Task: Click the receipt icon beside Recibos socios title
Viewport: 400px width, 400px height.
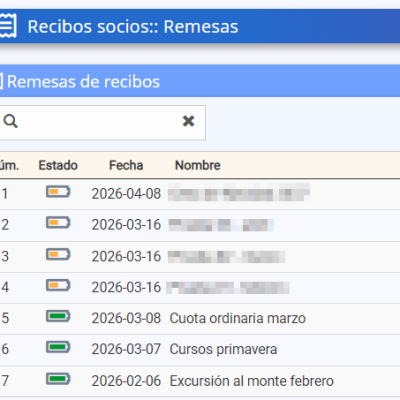Action: click(x=7, y=26)
